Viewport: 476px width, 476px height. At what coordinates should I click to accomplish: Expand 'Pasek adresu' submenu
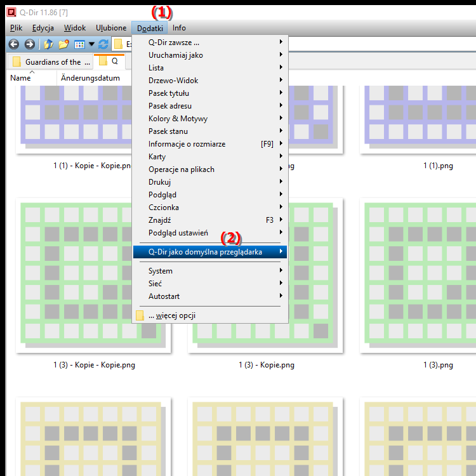click(210, 106)
